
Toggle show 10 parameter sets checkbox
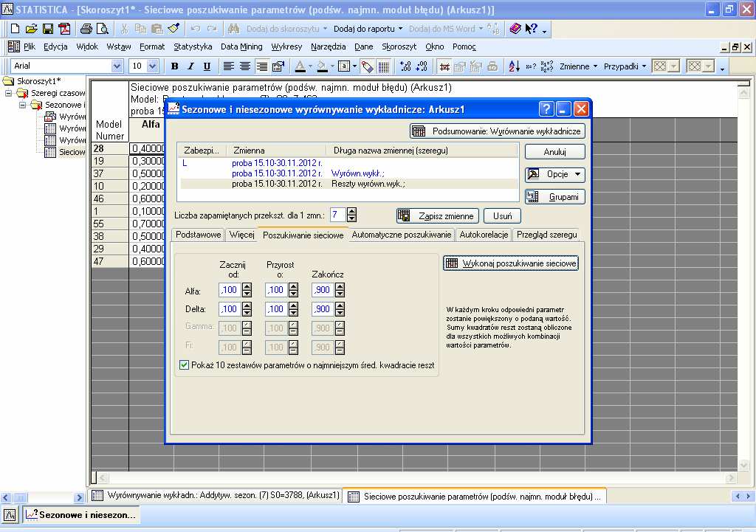coord(184,365)
